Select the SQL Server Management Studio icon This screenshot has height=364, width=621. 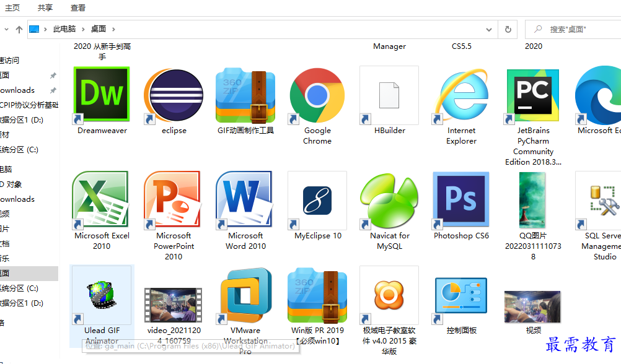tap(598, 200)
